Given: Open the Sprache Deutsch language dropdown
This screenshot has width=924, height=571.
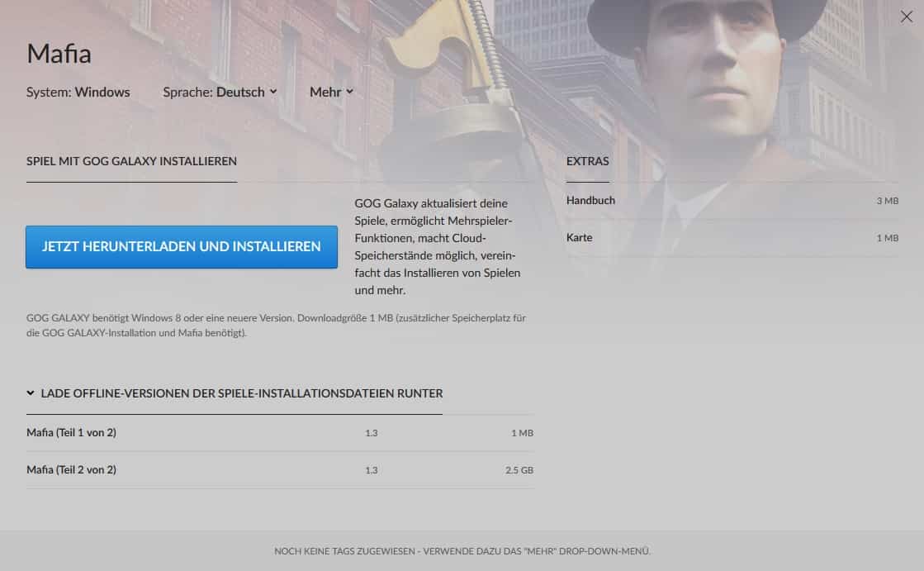Looking at the screenshot, I should coord(220,92).
